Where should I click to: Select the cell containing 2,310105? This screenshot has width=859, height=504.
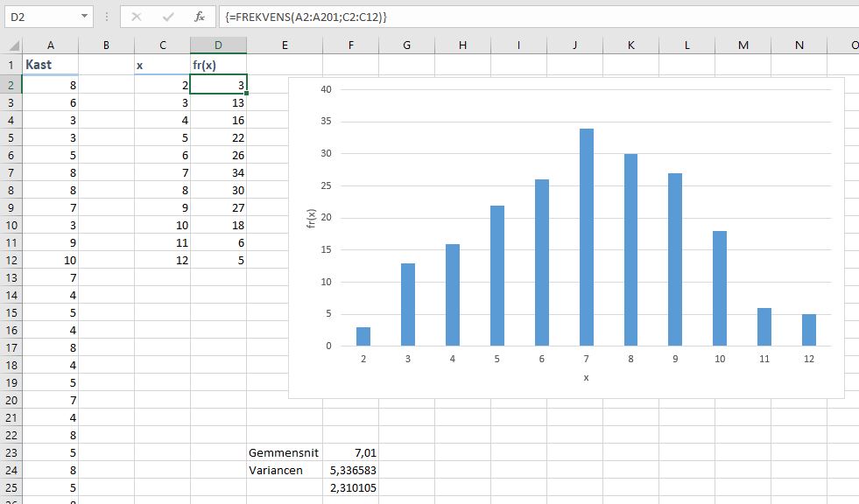pos(350,487)
